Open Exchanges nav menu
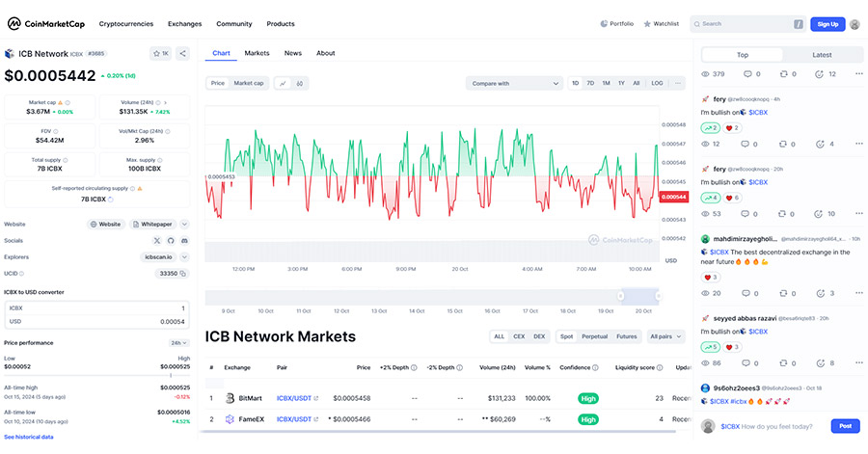Image resolution: width=868 pixels, height=454 pixels. coord(185,24)
